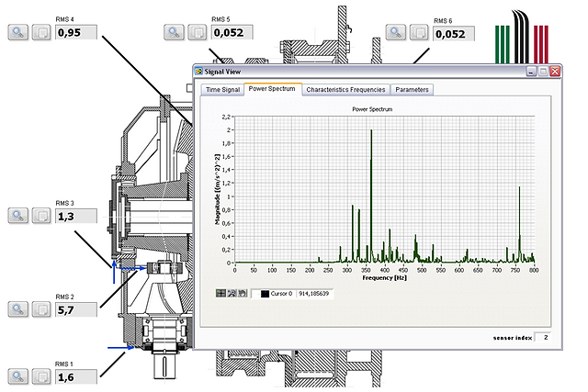Switch to the Time Signal tab
This screenshot has width=588, height=392.
(x=222, y=90)
